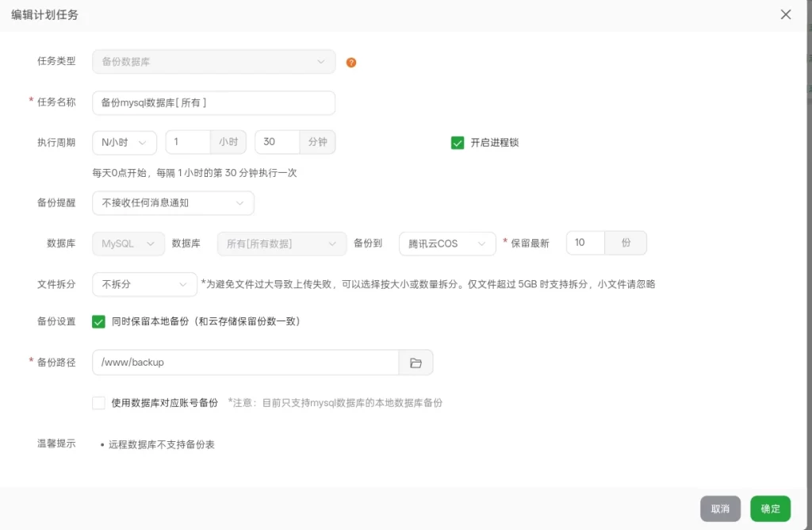Edit the /www/backup backup path field

(x=244, y=363)
